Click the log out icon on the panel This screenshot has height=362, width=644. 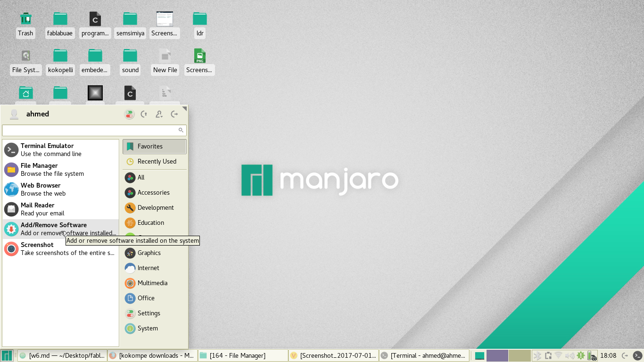tap(625, 355)
